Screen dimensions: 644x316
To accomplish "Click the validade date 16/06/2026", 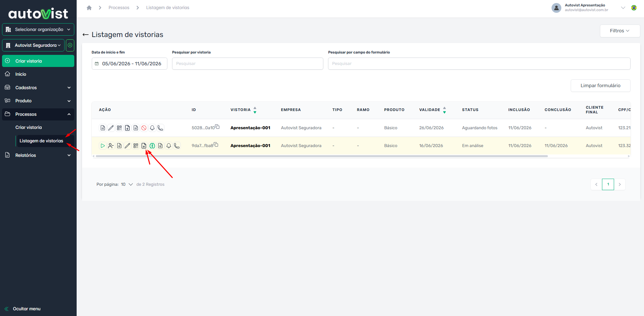I will 431,146.
